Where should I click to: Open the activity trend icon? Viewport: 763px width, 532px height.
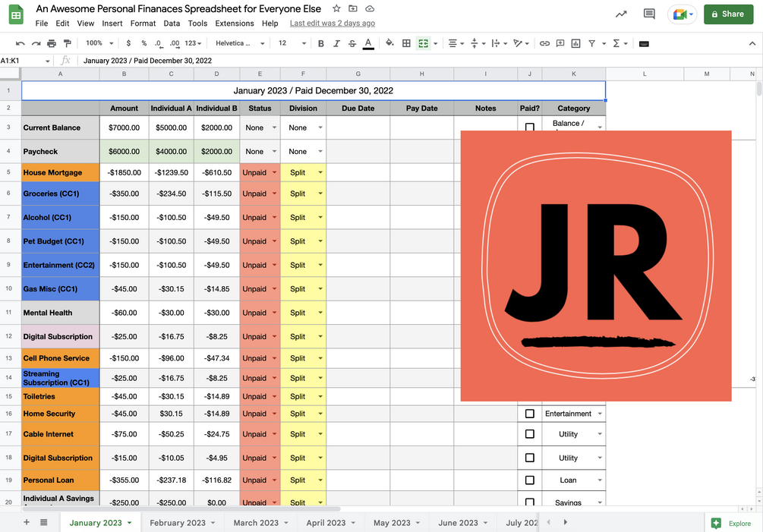[x=621, y=14]
